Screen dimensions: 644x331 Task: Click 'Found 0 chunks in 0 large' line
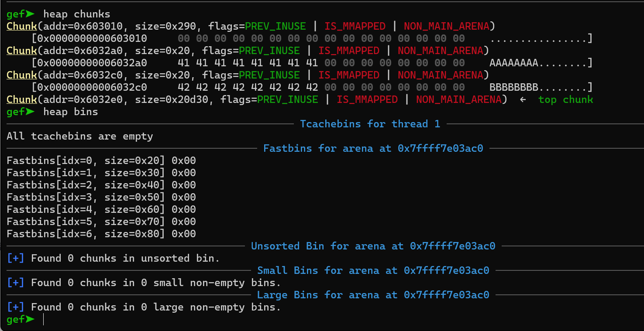[x=144, y=307]
